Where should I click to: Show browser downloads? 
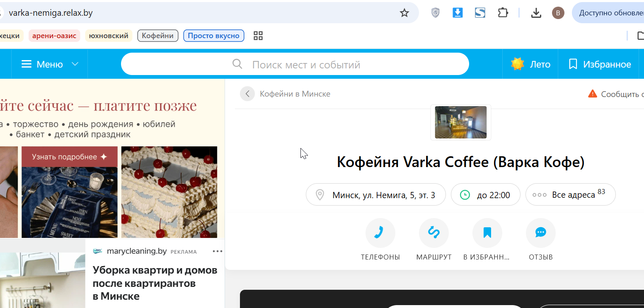[536, 13]
